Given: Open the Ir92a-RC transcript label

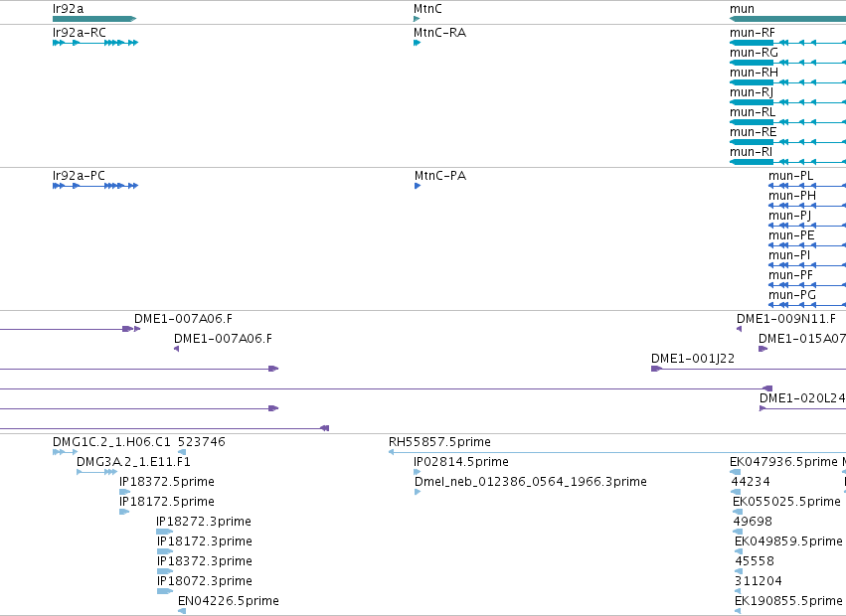Looking at the screenshot, I should pyautogui.click(x=80, y=33).
